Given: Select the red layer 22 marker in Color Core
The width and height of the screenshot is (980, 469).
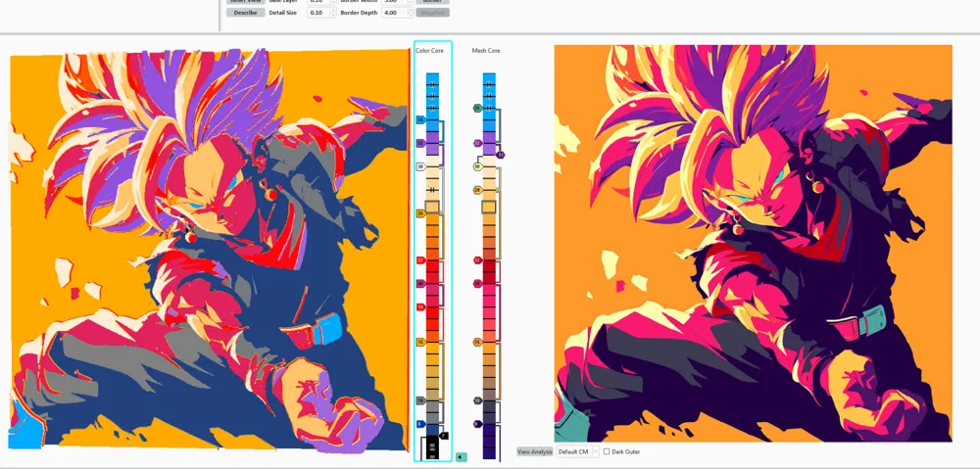Looking at the screenshot, I should [420, 260].
